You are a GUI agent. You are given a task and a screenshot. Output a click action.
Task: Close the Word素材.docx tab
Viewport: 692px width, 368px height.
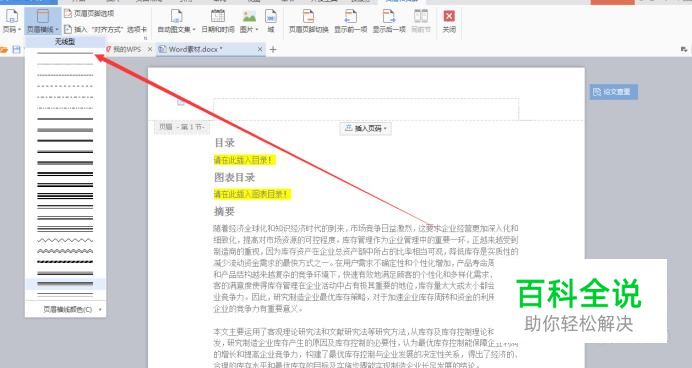coord(260,49)
